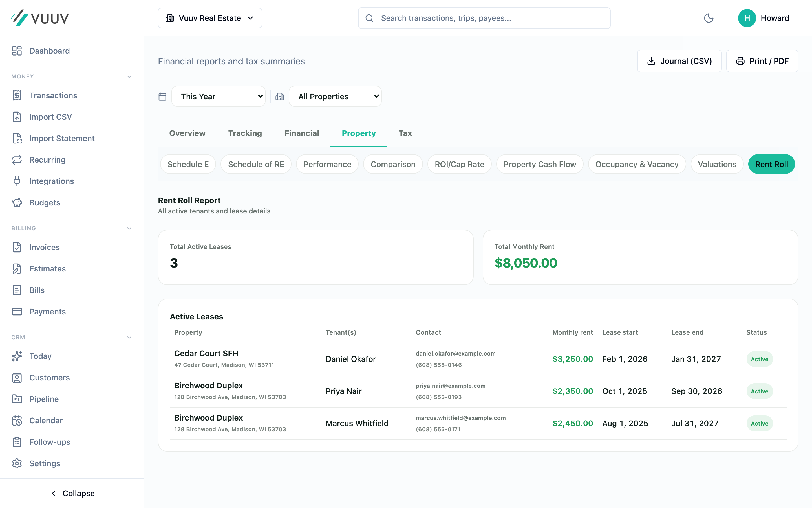Click the Recurring loop arrows icon
Screen dimensions: 812x508
pyautogui.click(x=17, y=159)
